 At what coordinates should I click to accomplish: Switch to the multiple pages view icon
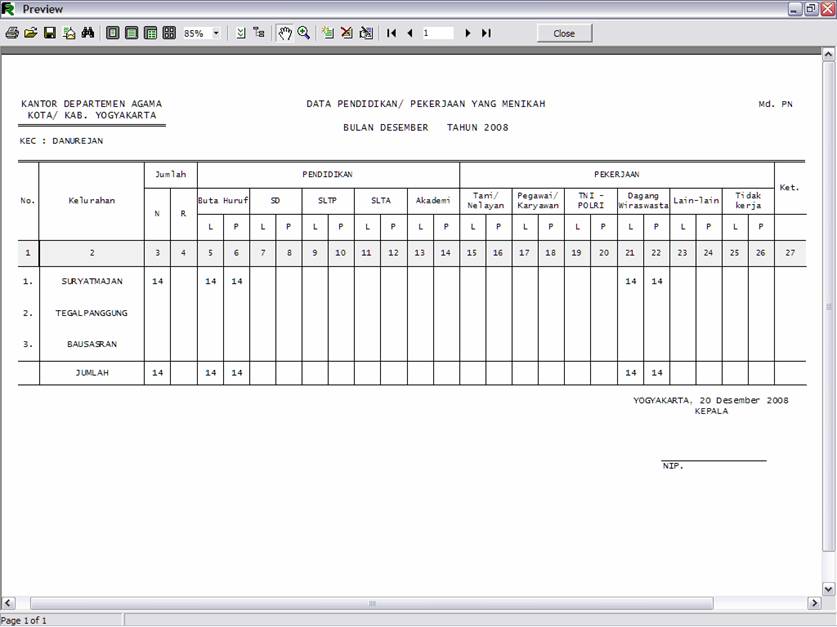(x=169, y=33)
